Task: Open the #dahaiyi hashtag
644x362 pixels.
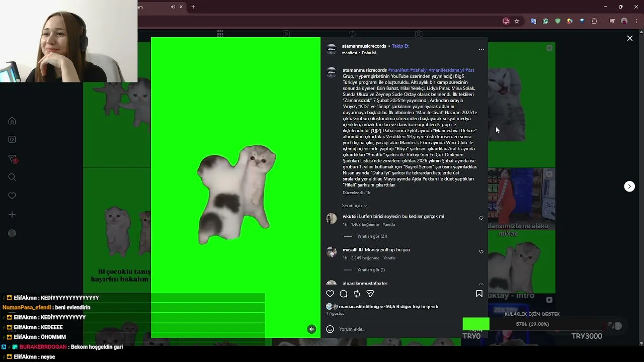Action: (419, 70)
